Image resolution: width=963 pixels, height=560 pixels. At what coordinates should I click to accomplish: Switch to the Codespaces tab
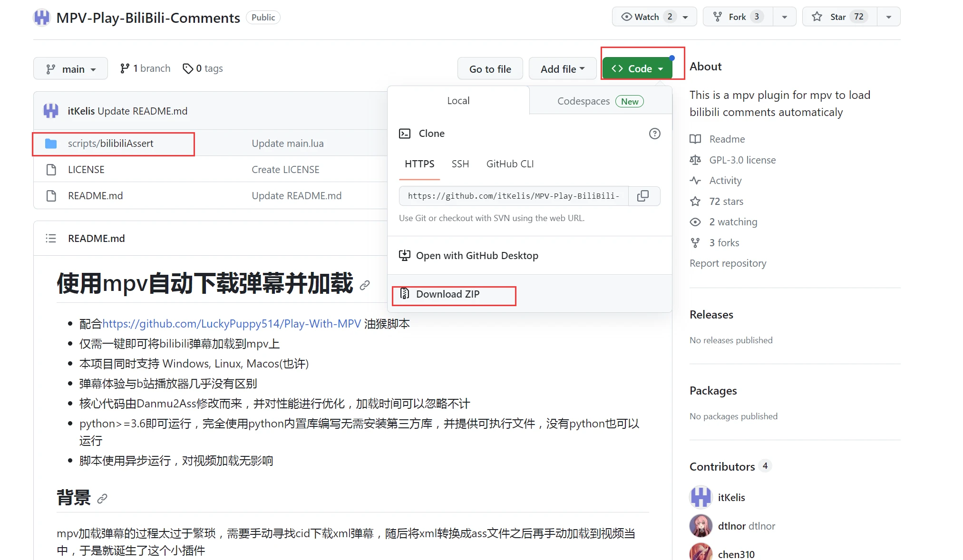coord(600,101)
